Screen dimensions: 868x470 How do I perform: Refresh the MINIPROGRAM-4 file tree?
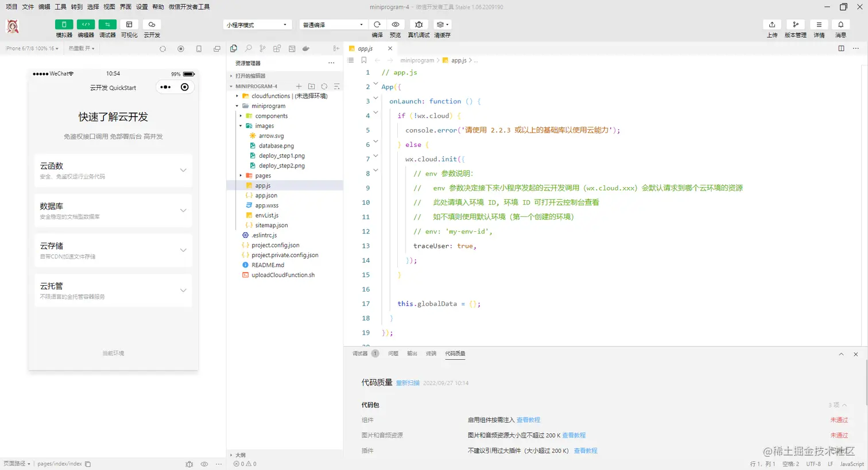tap(324, 86)
